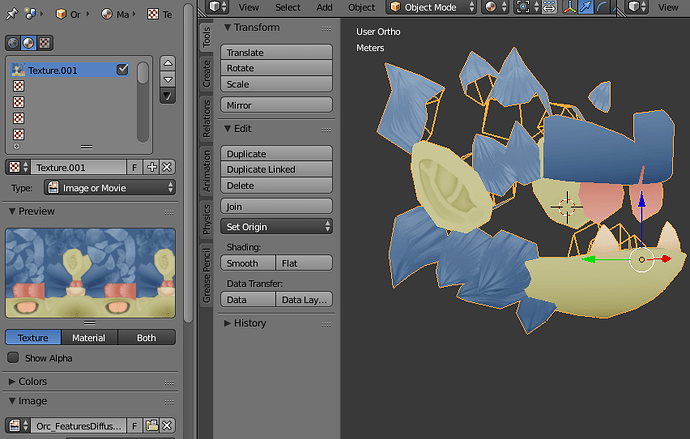Toggle the Texture.001 slot enable checkbox
This screenshot has height=439, width=690.
pos(122,70)
